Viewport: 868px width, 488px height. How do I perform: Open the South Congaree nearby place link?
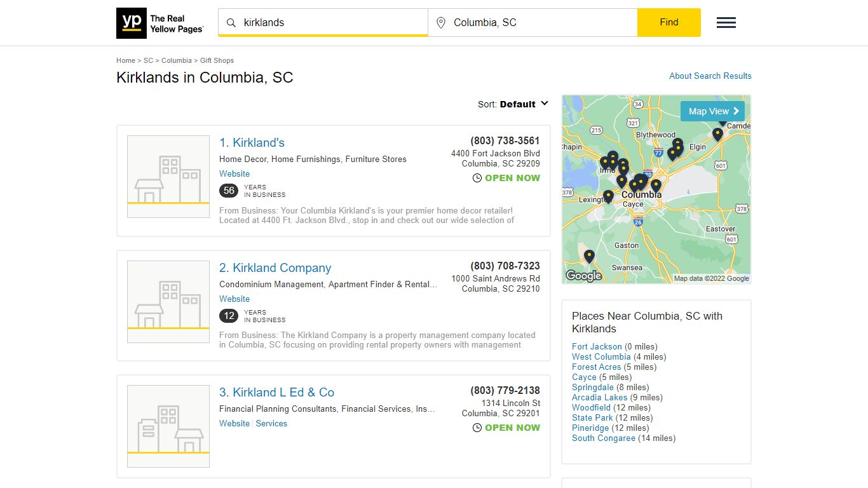pyautogui.click(x=604, y=438)
